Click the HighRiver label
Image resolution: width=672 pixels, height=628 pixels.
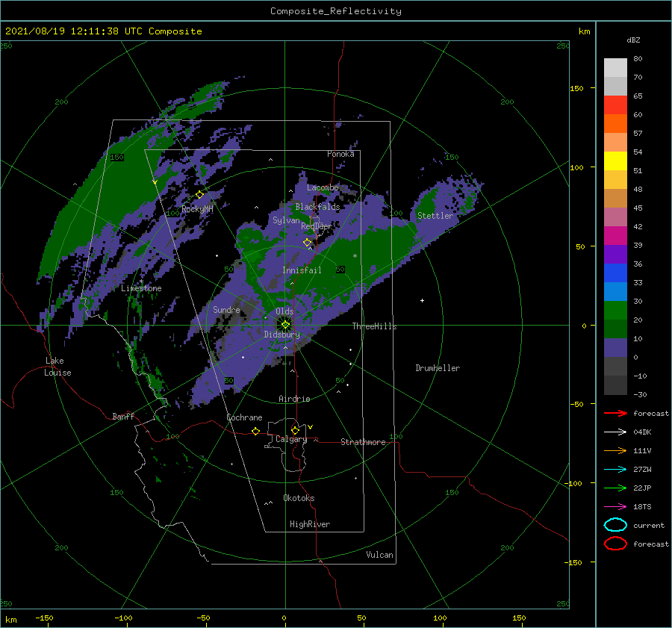(310, 524)
